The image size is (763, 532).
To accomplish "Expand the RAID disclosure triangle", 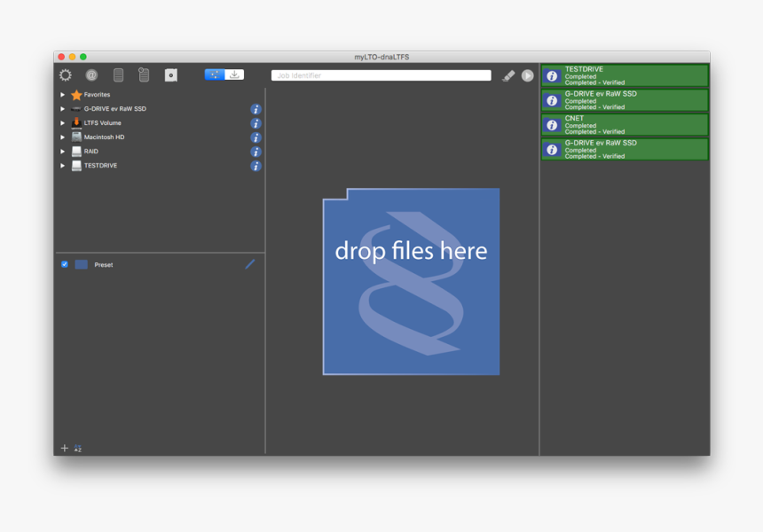I will point(62,152).
